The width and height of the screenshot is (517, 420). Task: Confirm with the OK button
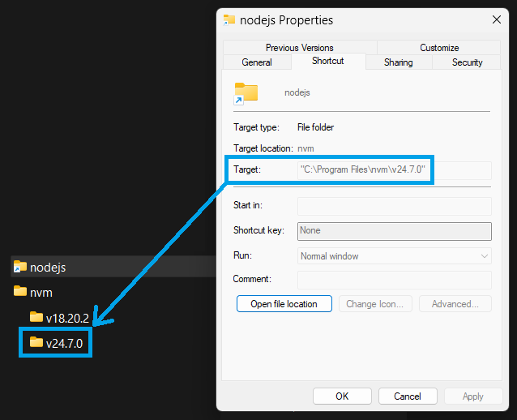(x=342, y=396)
